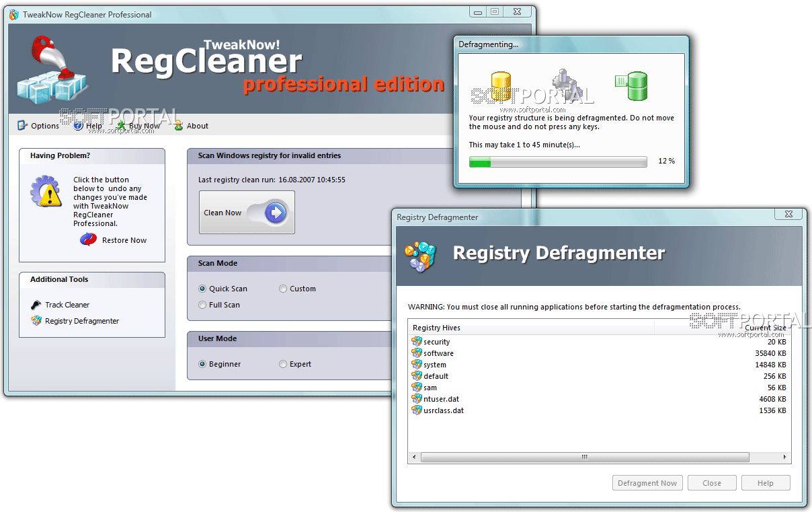Click the Restore Now link
Screen dimensions: 812x512
pos(124,240)
